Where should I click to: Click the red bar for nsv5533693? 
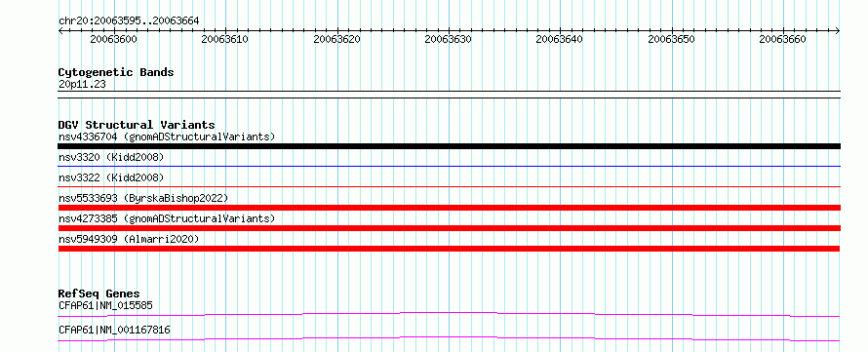pyautogui.click(x=449, y=208)
